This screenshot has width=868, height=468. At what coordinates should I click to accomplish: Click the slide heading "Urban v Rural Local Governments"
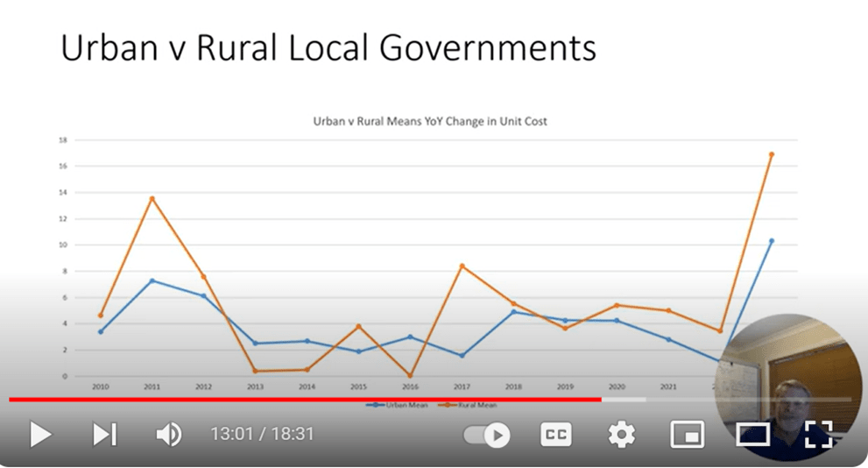[328, 49]
